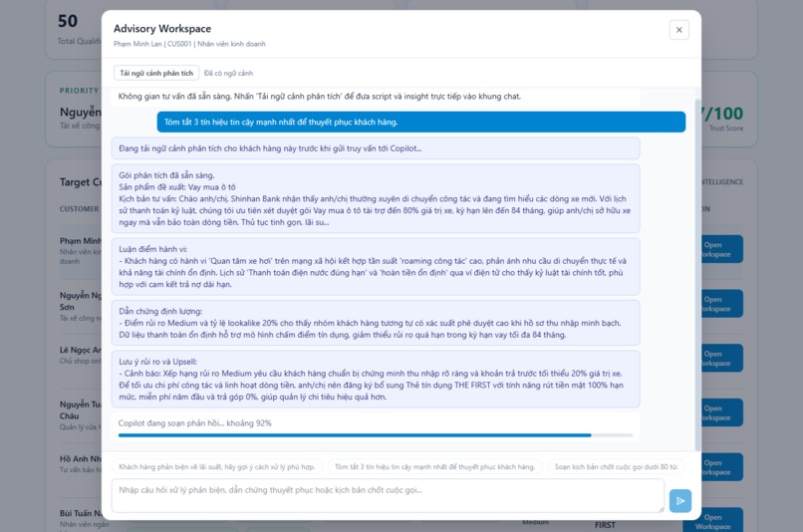
Task: Click 'Tải ngữ cảnh phân tích' button
Action: (156, 73)
